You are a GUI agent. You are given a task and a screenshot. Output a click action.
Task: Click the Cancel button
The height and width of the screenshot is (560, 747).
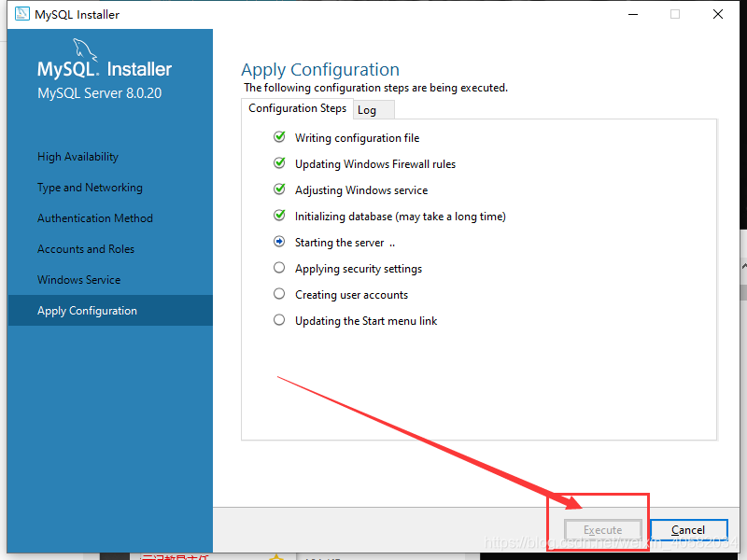click(x=688, y=530)
